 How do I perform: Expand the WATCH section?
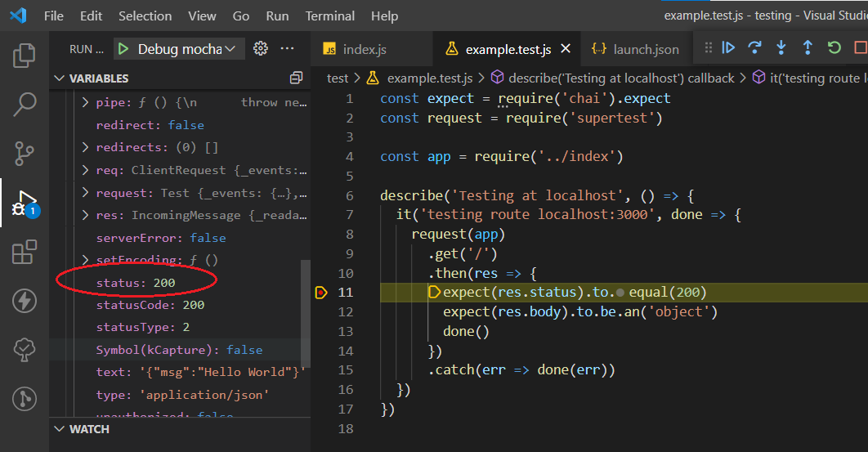click(89, 429)
